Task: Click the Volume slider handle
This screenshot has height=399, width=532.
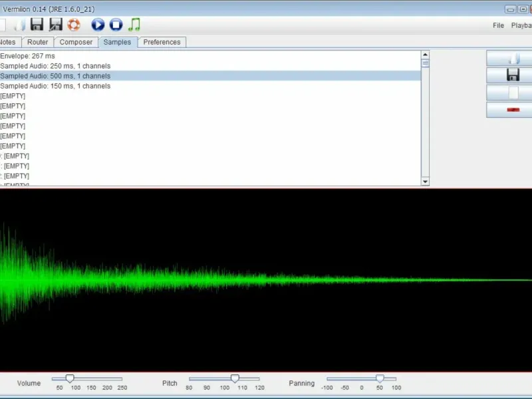Action: pos(70,378)
